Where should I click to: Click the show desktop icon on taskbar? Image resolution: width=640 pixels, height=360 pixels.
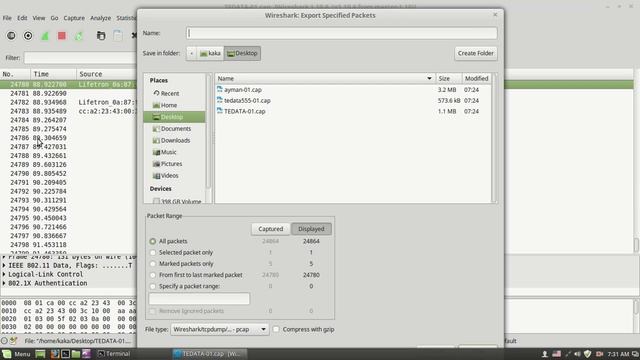click(40, 354)
